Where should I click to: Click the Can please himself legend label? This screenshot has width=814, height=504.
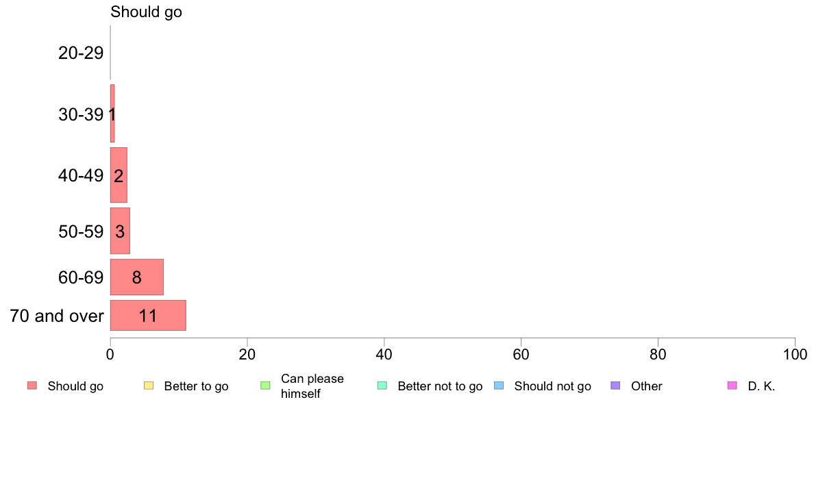312,386
